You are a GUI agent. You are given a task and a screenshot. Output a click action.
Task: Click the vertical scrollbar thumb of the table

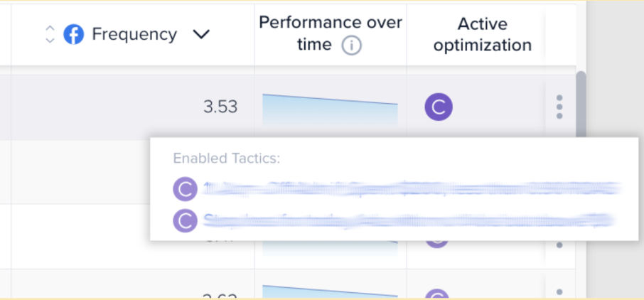[581, 105]
